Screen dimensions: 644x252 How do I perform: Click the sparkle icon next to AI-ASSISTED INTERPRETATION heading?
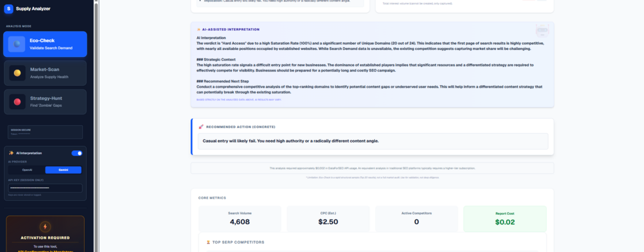(199, 29)
